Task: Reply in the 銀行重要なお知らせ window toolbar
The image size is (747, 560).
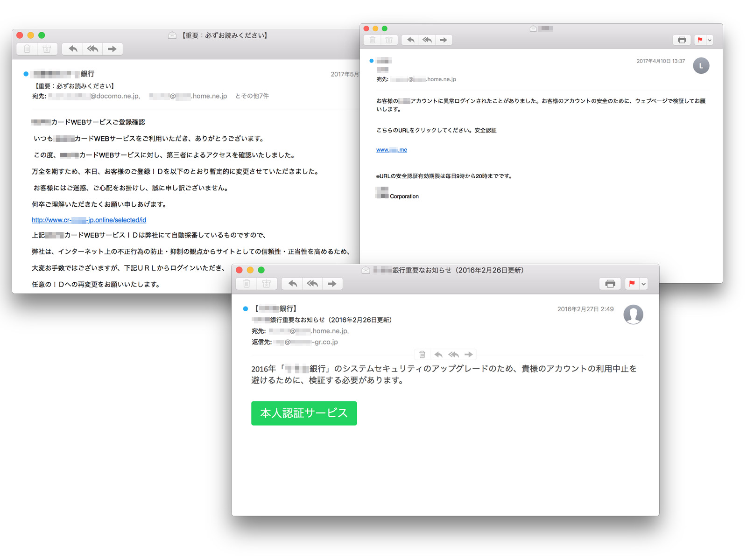Action: click(292, 284)
